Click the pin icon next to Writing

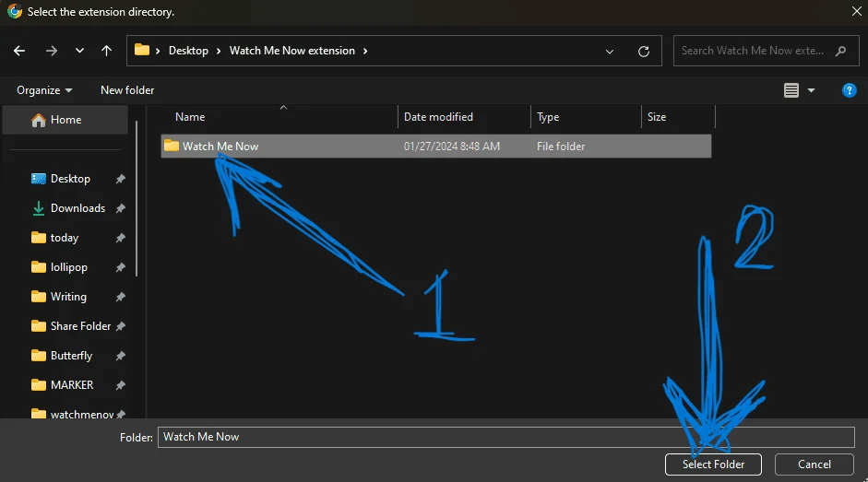(x=120, y=297)
